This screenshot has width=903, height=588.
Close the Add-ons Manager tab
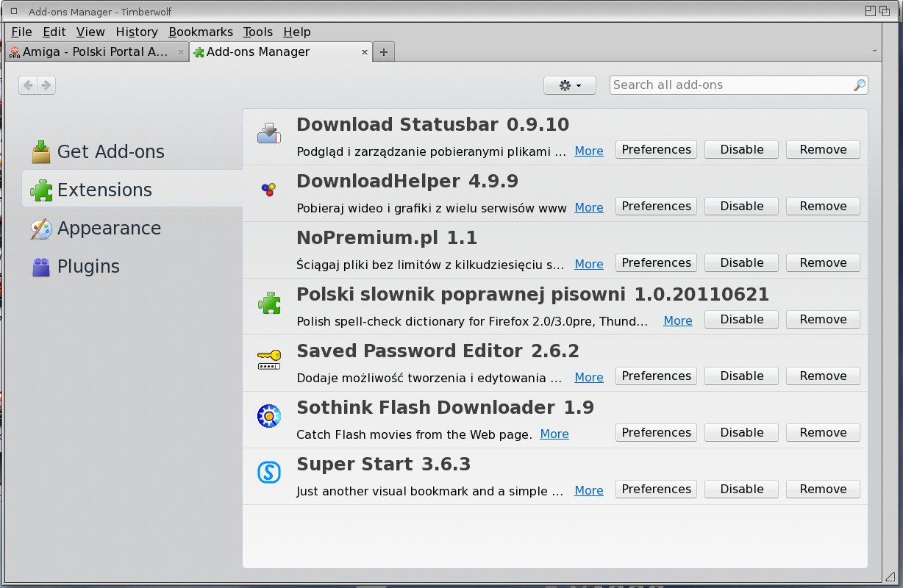(364, 52)
